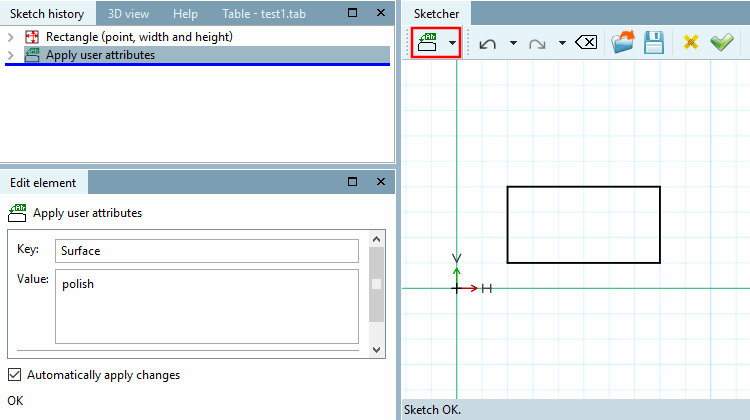Click the Open sketch folder icon
Image resolution: width=750 pixels, height=420 pixels.
click(x=623, y=42)
